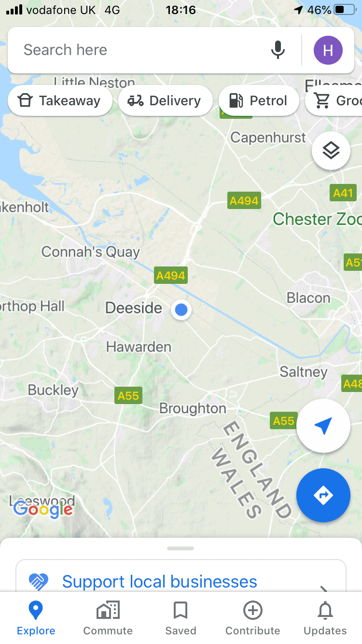Image resolution: width=362 pixels, height=644 pixels.
Task: Open the map layers button
Action: [x=331, y=151]
